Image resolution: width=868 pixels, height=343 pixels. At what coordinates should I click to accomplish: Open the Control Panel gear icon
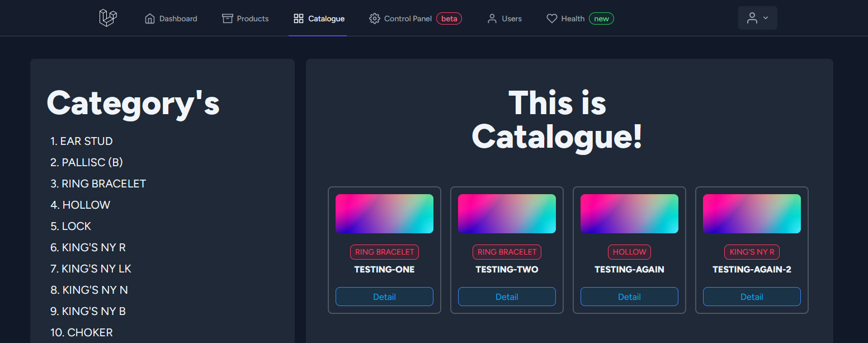(374, 18)
